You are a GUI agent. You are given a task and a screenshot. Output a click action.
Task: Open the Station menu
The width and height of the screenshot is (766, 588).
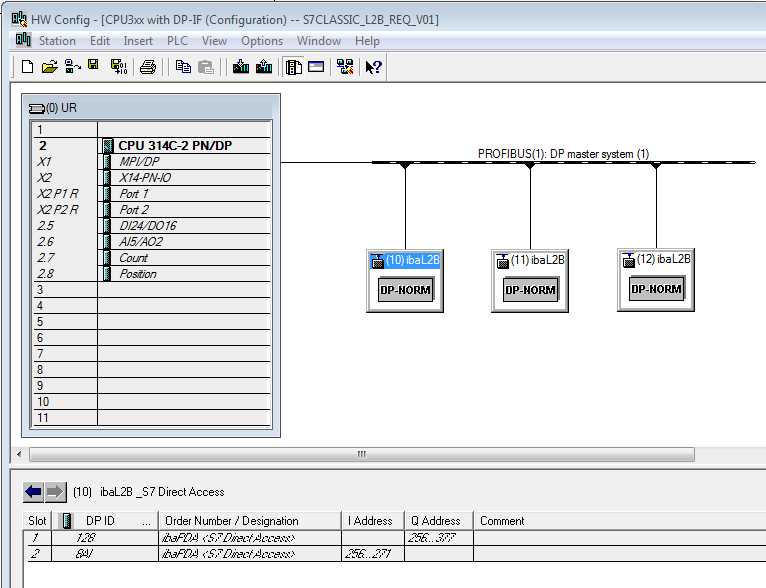57,41
